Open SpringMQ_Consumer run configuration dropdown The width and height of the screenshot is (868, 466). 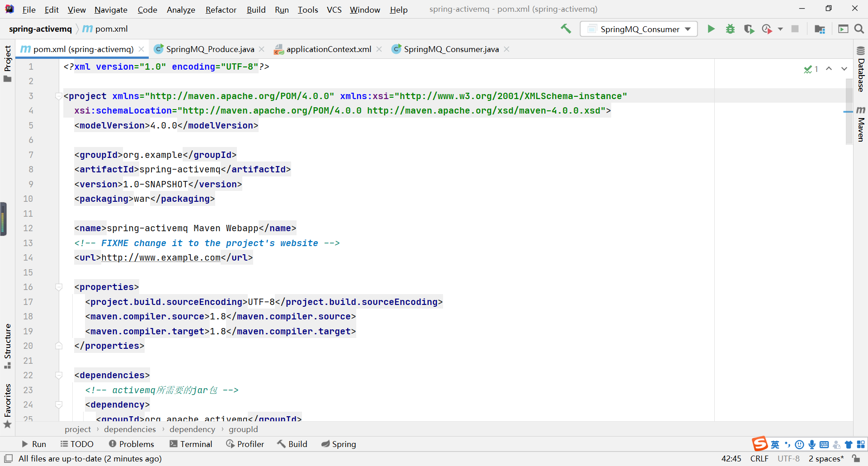639,29
